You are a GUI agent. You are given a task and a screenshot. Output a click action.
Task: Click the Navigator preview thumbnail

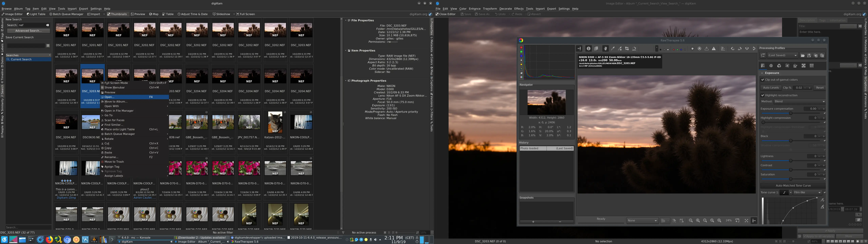pos(547,103)
